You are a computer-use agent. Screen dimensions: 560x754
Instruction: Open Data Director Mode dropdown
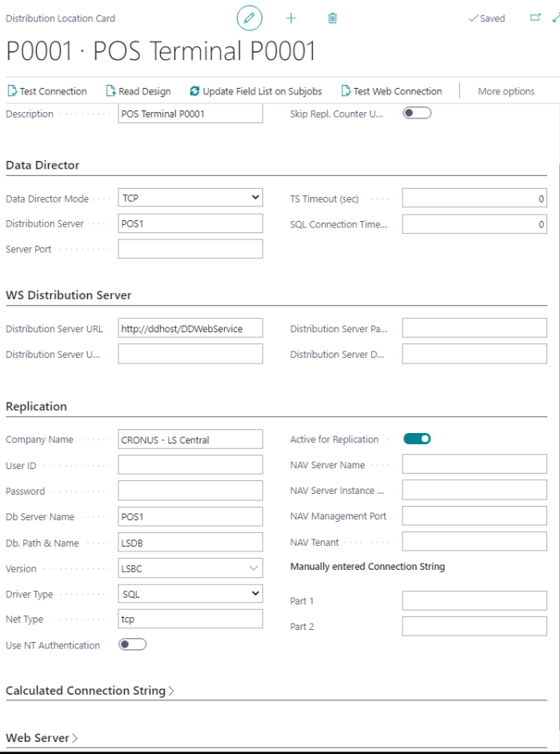tap(190, 198)
